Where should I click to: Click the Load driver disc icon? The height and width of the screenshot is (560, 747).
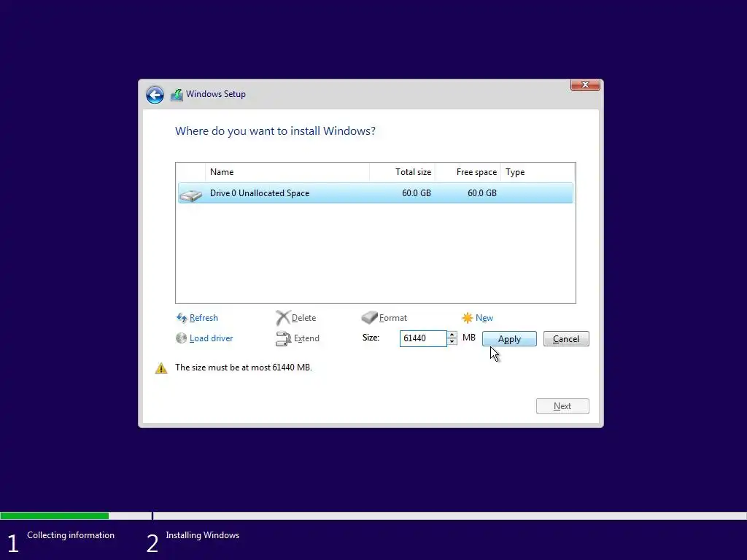(x=181, y=338)
